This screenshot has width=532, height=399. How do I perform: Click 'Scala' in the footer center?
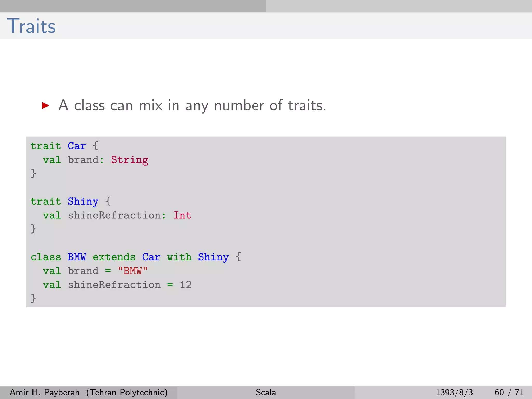tap(266, 392)
